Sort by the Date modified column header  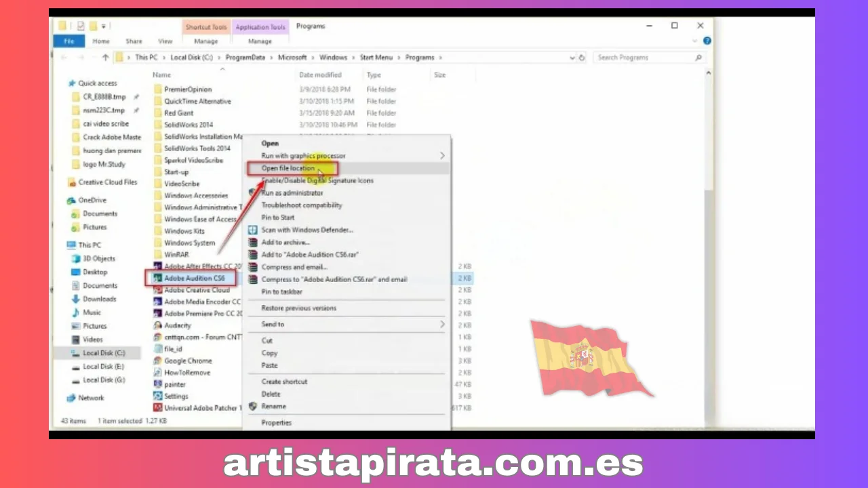coord(320,75)
